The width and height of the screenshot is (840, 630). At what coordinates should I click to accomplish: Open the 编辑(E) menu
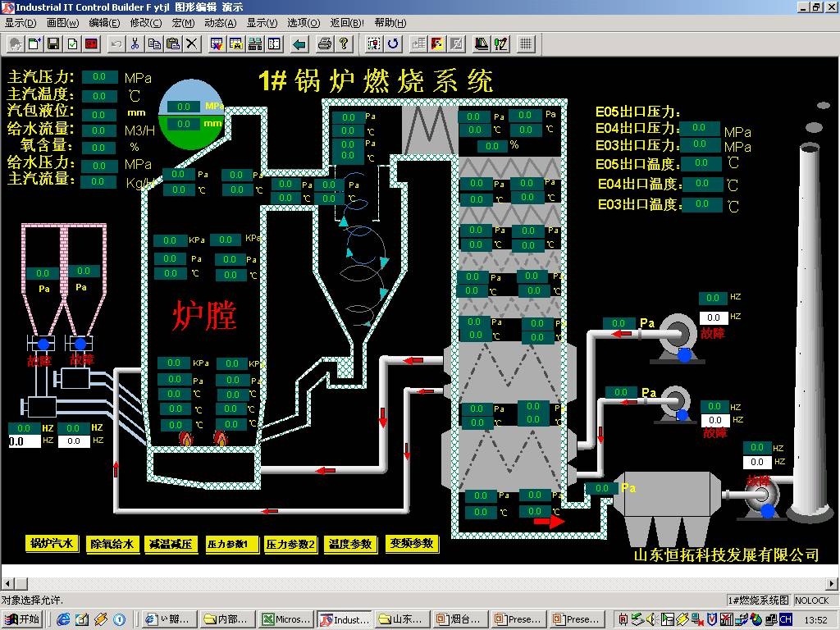pos(104,23)
